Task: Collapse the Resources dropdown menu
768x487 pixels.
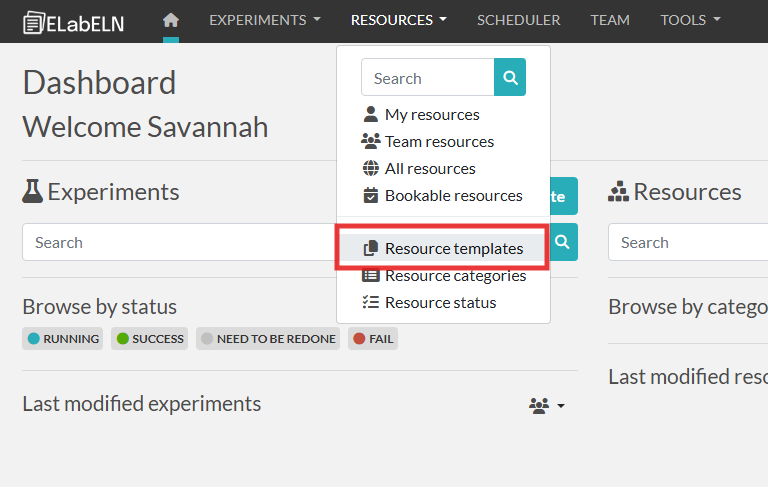Action: 398,20
